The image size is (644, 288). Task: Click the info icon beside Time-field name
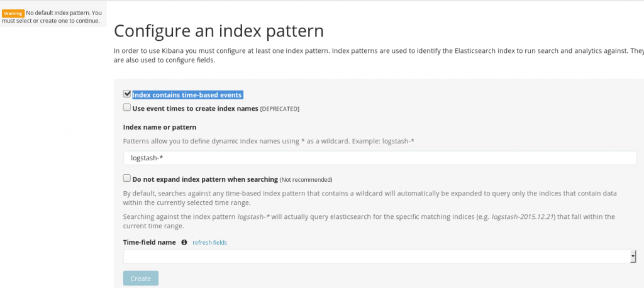coord(184,242)
